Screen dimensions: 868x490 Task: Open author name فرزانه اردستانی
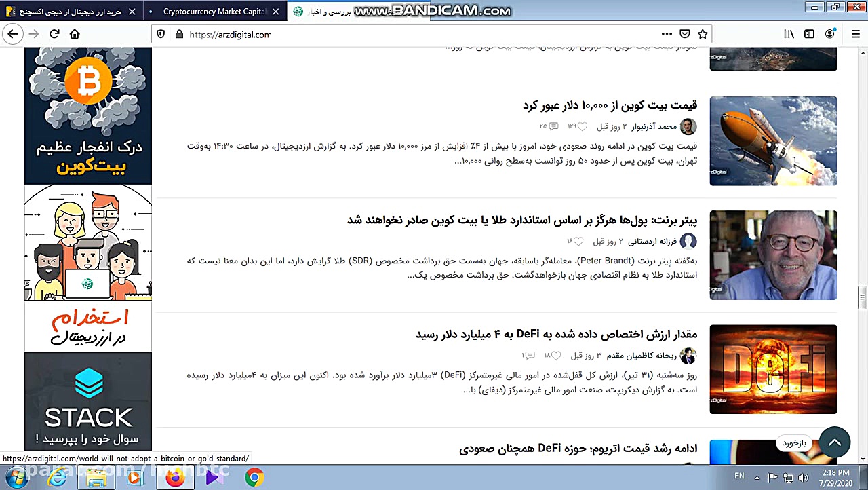tap(652, 242)
